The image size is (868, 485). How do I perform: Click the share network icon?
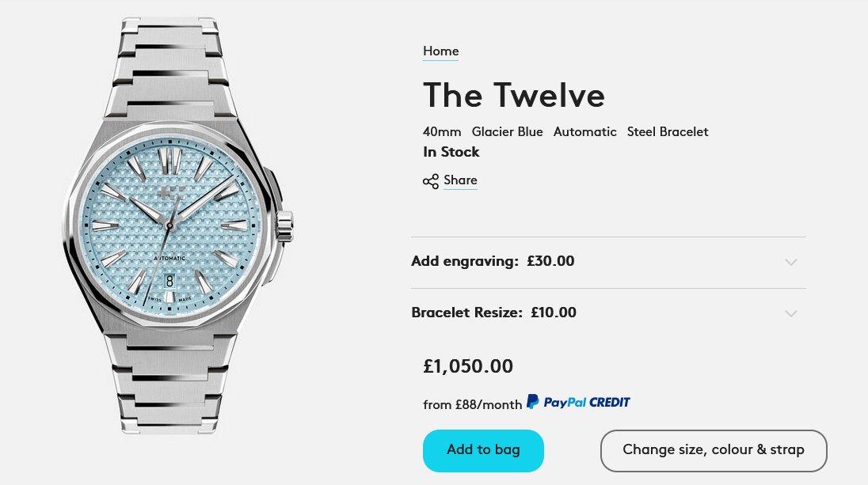(x=431, y=181)
